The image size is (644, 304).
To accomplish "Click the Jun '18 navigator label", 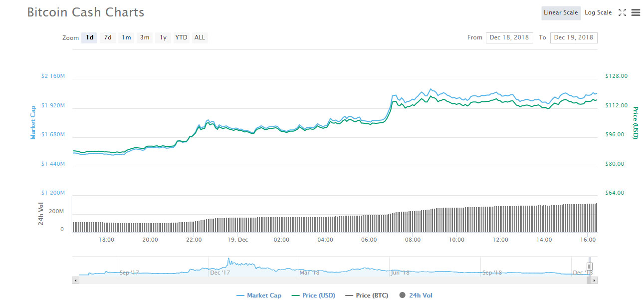I will point(400,273).
